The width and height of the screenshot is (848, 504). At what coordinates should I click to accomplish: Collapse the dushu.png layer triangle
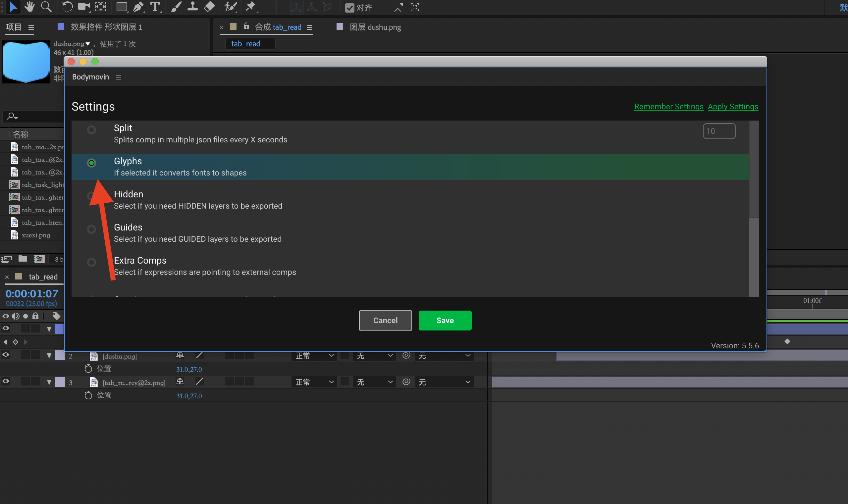(49, 356)
